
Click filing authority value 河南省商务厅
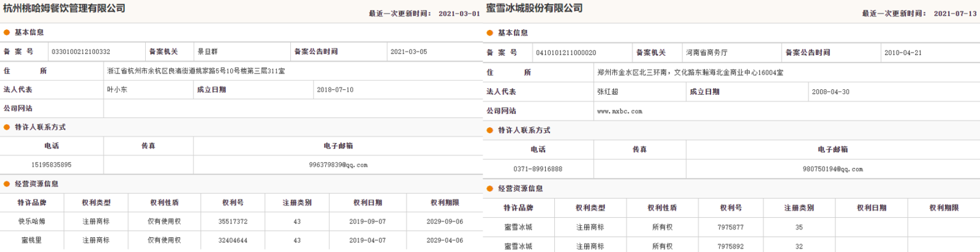[706, 53]
